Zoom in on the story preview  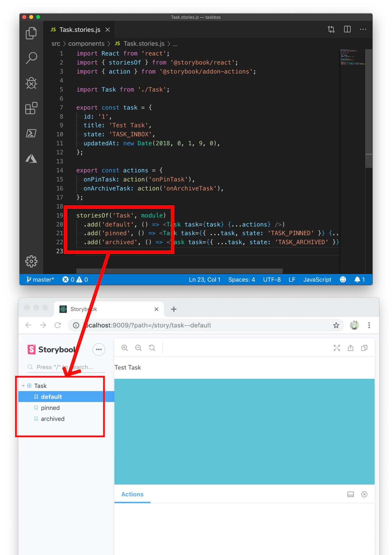tap(125, 348)
